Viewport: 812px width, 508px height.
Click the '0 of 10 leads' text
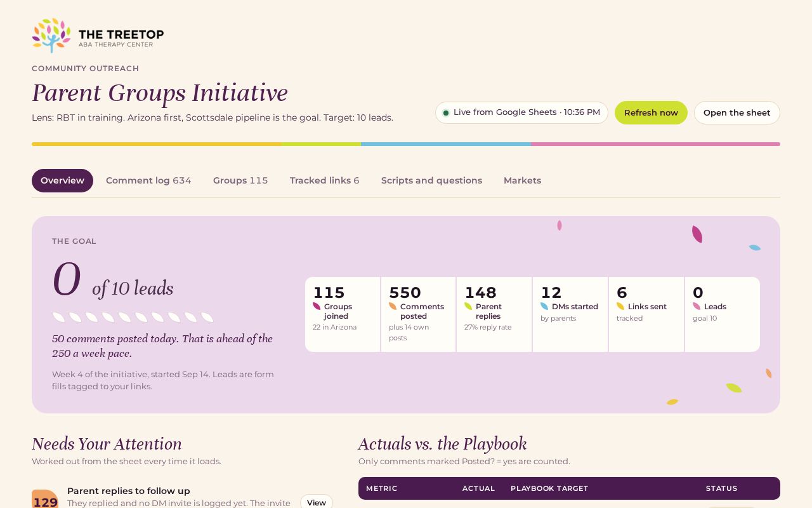pyautogui.click(x=113, y=281)
